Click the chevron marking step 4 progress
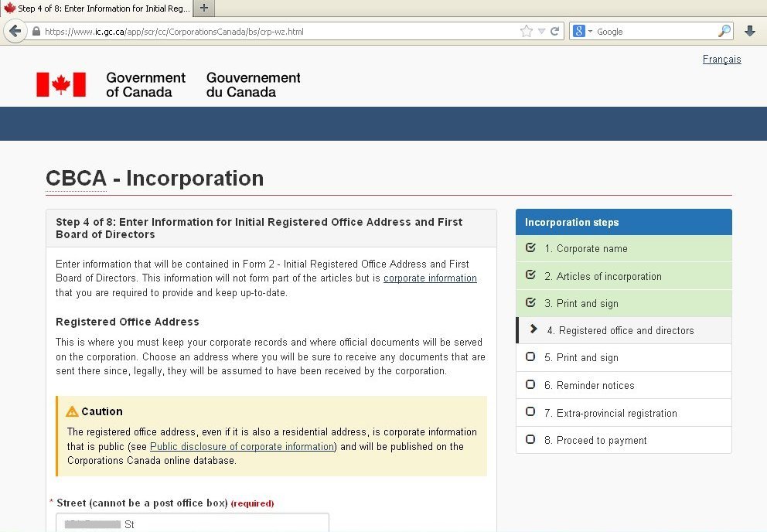Screen dimensions: 767x532 532,330
